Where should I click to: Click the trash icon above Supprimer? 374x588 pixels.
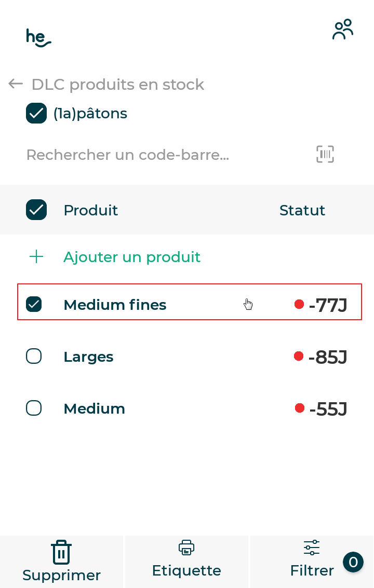point(61,551)
